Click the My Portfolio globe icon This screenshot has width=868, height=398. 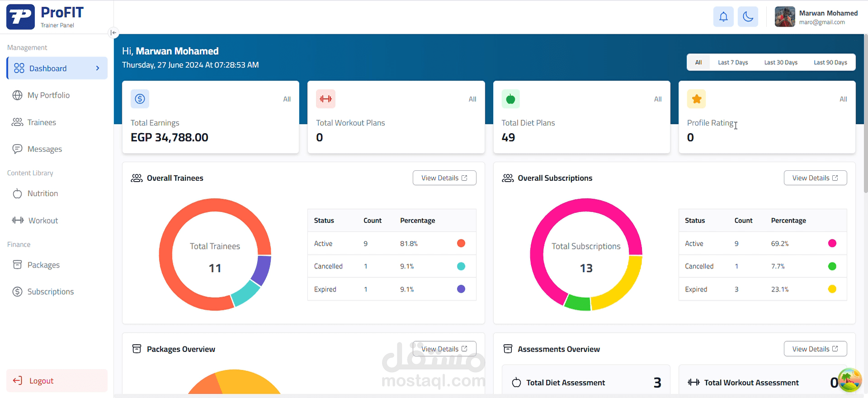17,95
